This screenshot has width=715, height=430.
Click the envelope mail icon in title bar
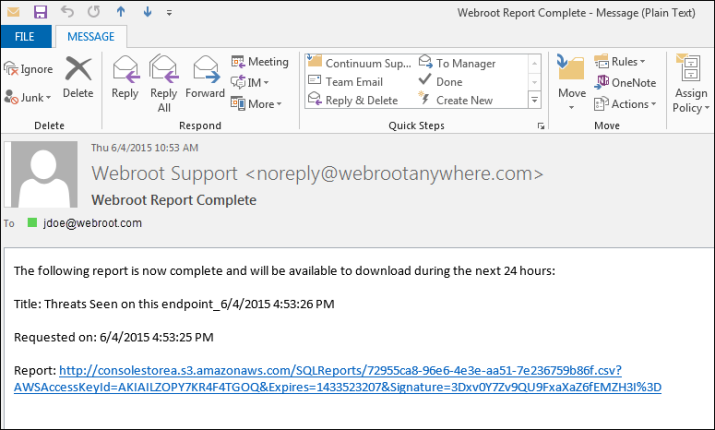(x=13, y=12)
